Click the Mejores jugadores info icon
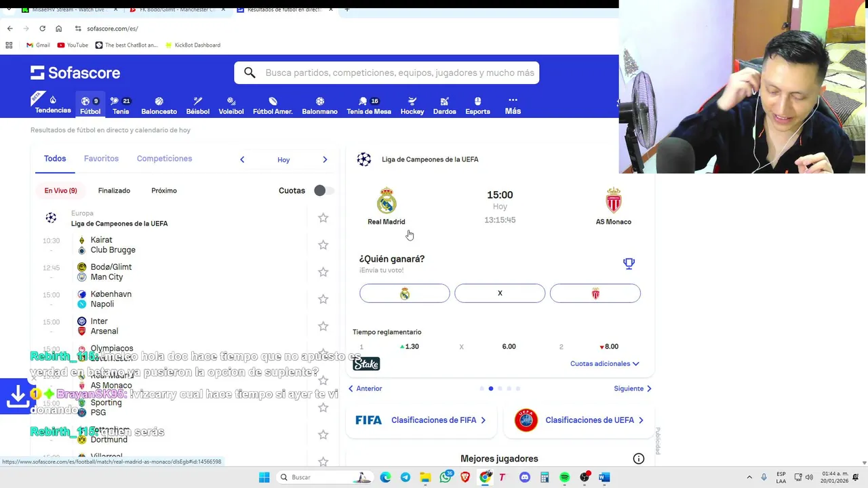The image size is (868, 488). click(638, 459)
